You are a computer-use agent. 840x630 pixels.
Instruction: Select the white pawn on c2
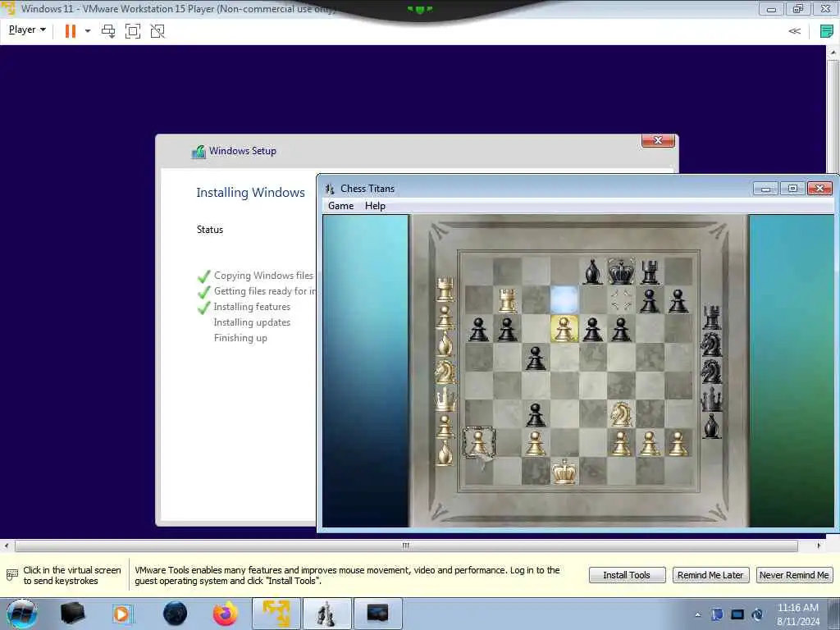[x=535, y=444]
